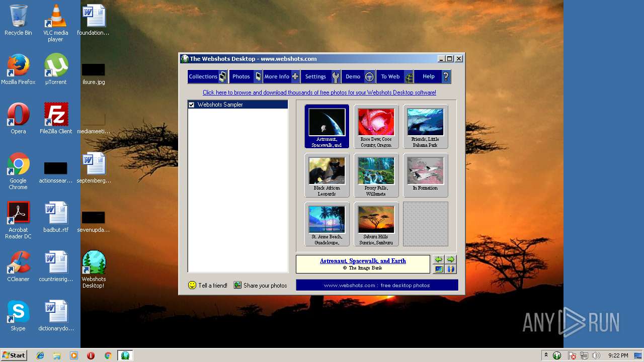
Task: Open the Astronaut, Spacewalk, and Earth title link
Action: click(x=363, y=261)
